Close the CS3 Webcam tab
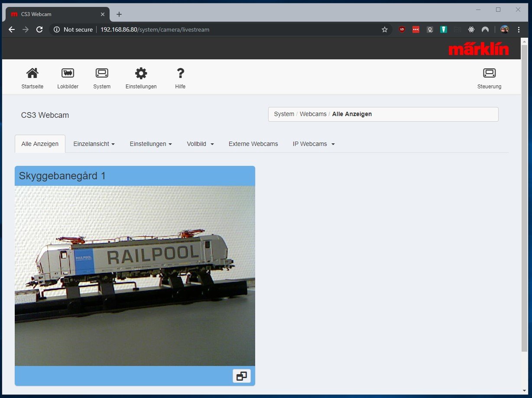The height and width of the screenshot is (398, 532). 102,14
